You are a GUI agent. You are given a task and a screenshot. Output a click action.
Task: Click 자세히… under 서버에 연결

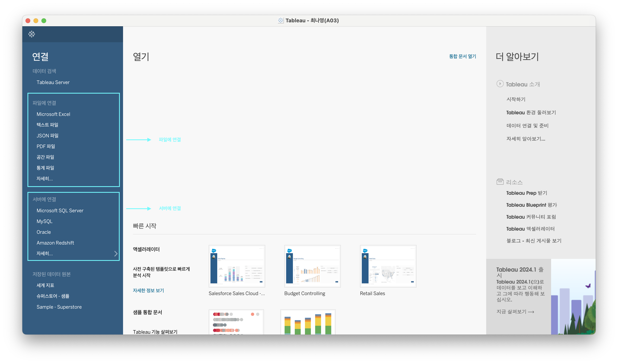click(x=45, y=254)
